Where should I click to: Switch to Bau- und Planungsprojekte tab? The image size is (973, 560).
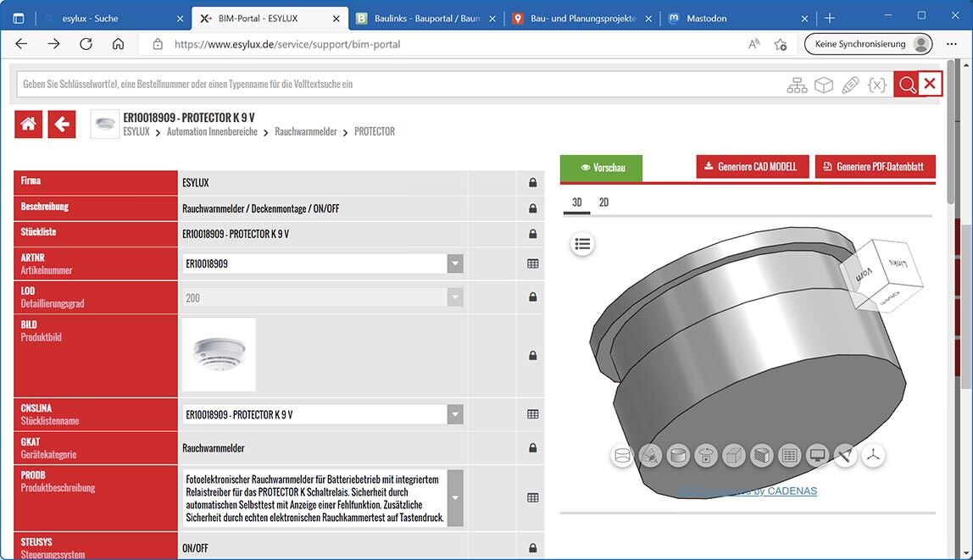(581, 19)
